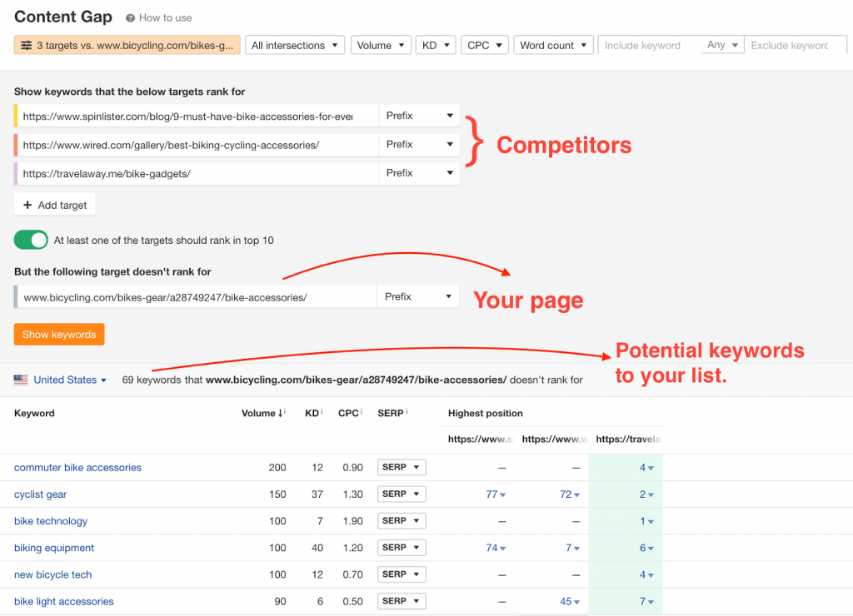
Task: Click volume value 200 for commuter bike accessories
Action: click(x=277, y=468)
